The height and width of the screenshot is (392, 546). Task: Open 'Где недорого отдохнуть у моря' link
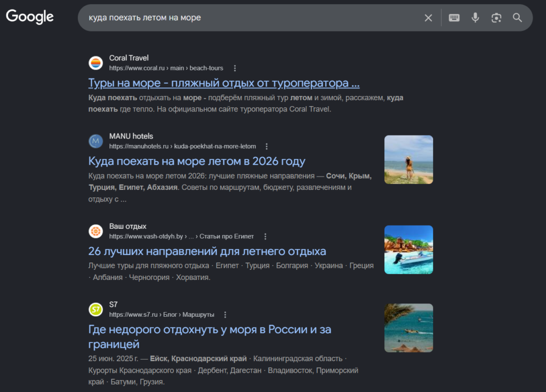pos(210,337)
